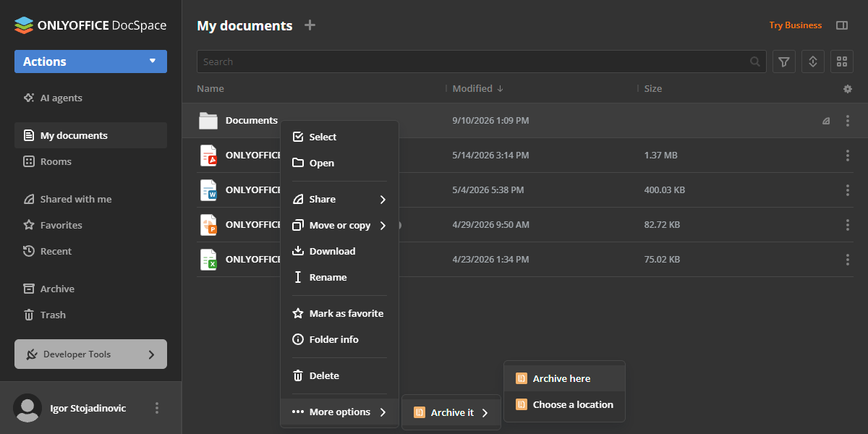The image size is (868, 434).
Task: Open the Actions dropdown
Action: (x=90, y=61)
